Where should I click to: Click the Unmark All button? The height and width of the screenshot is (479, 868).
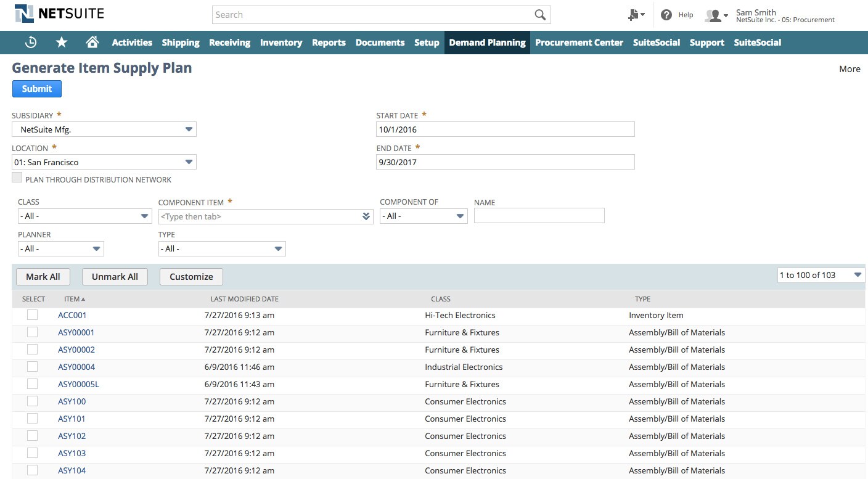click(115, 277)
